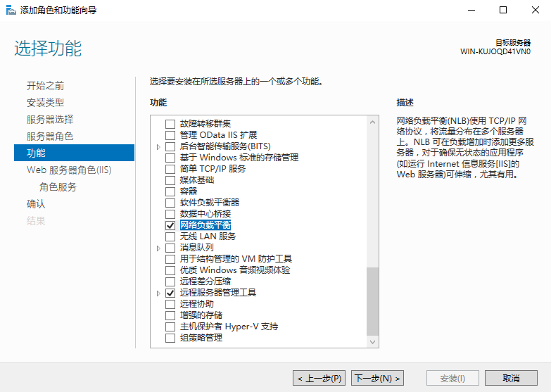
Task: Close the wizard window
Action: [x=536, y=10]
